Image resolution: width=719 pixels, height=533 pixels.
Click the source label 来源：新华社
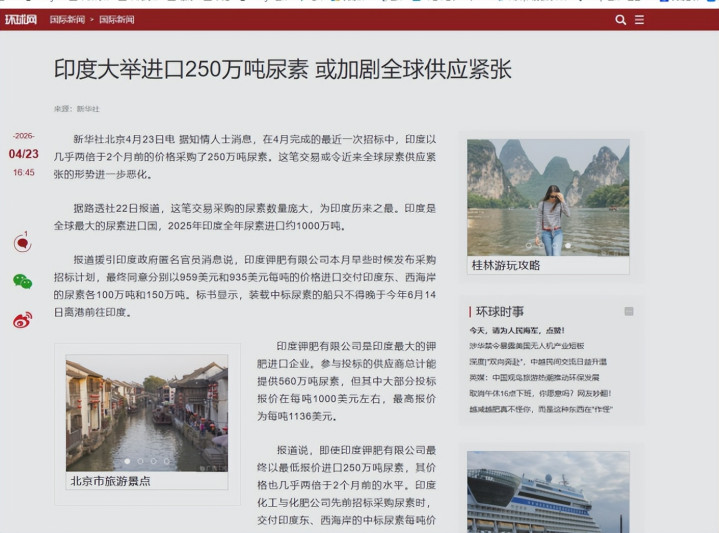pyautogui.click(x=77, y=109)
